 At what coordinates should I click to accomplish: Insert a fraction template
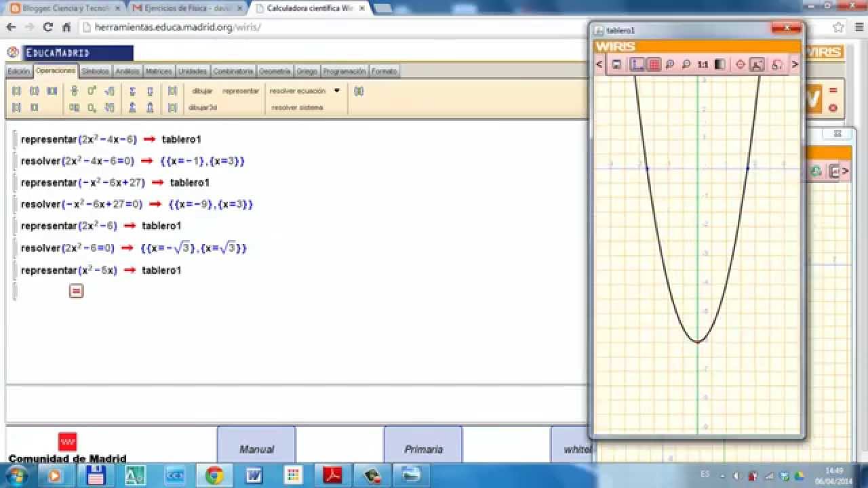pyautogui.click(x=74, y=91)
